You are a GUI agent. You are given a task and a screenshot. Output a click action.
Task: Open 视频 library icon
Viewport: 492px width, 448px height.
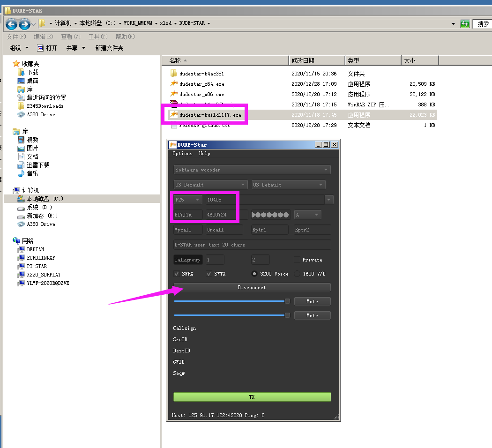click(21, 140)
